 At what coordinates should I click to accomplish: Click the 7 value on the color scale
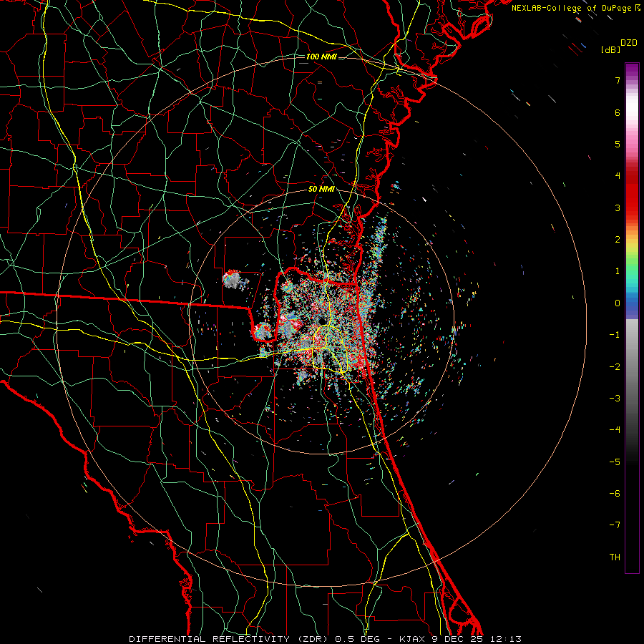tap(618, 80)
